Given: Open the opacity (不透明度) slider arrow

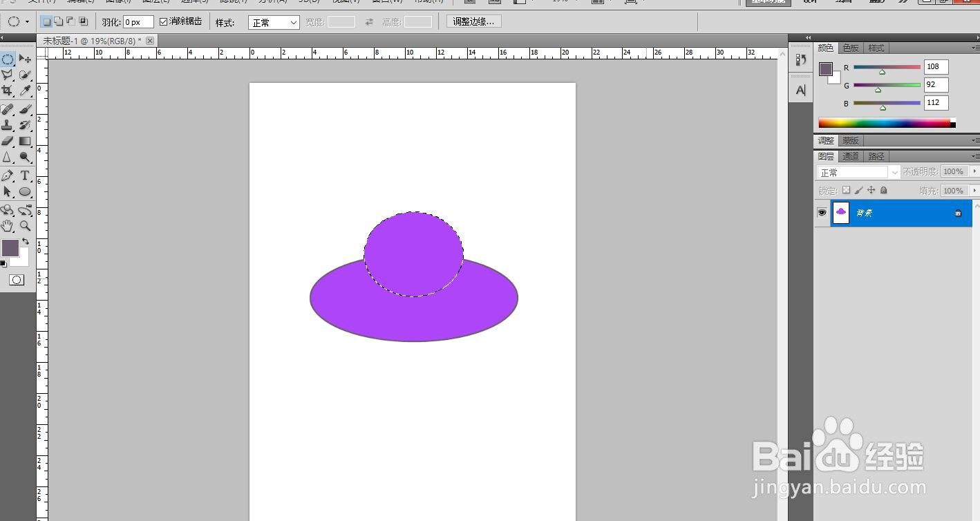Looking at the screenshot, I should pos(974,171).
